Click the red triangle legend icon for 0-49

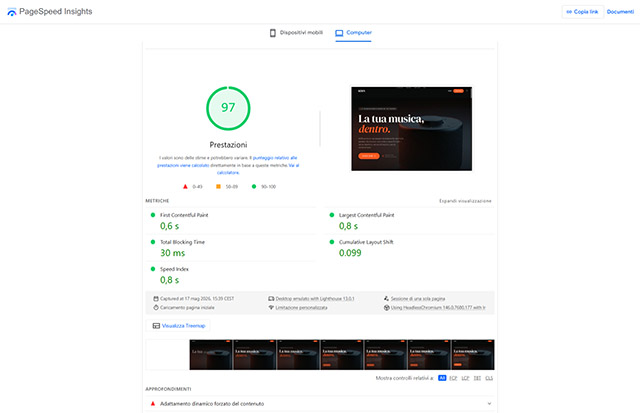click(x=185, y=187)
